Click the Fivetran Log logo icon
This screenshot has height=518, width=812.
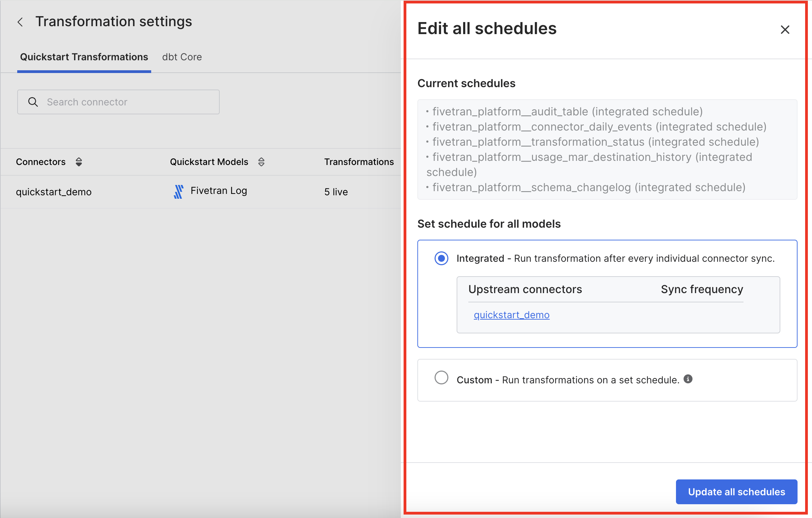pyautogui.click(x=178, y=191)
